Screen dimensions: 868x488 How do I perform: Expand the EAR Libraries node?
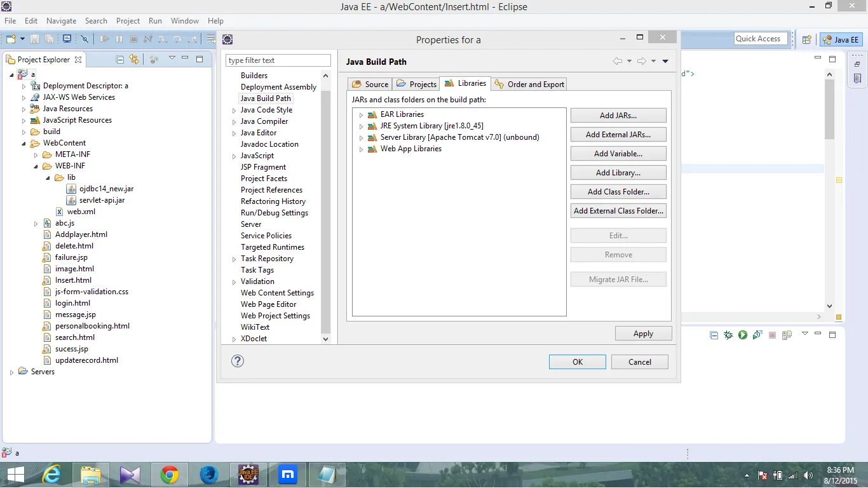click(361, 115)
